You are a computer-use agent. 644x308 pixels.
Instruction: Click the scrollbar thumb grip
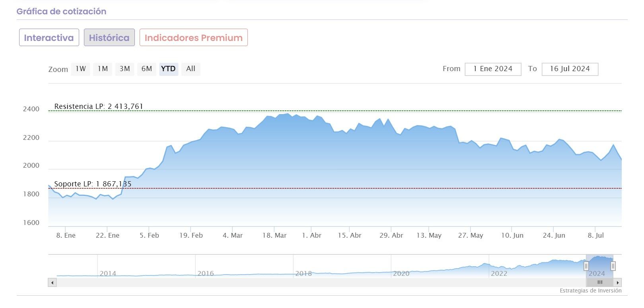pos(600,283)
